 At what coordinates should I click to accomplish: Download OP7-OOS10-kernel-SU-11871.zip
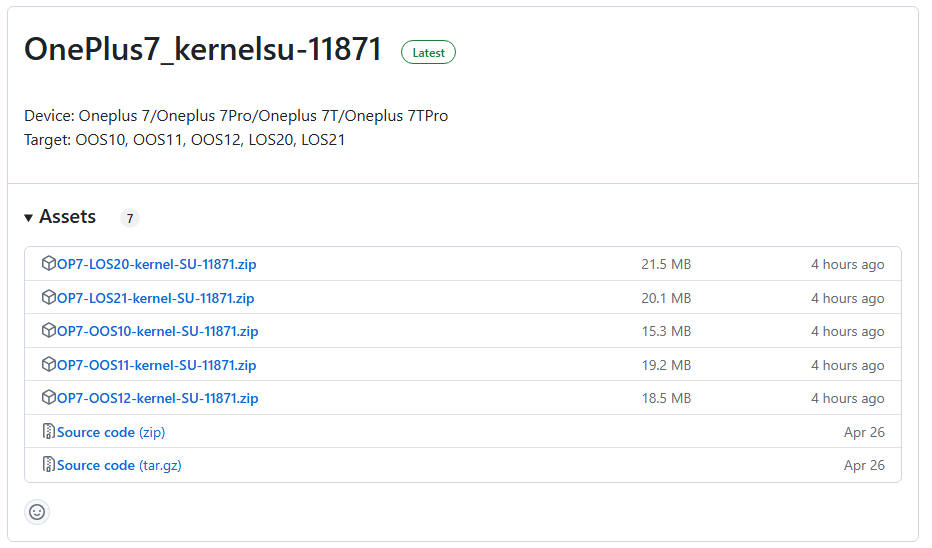point(158,332)
